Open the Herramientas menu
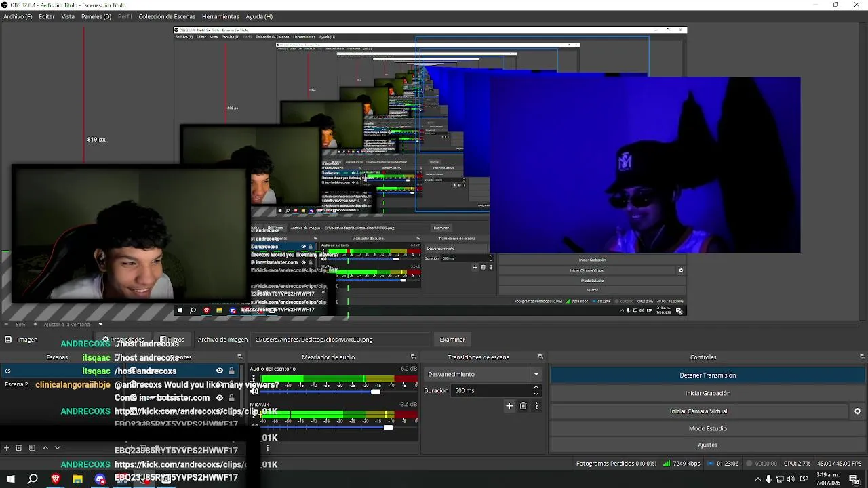Screen dimensions: 868x488 click(220, 16)
